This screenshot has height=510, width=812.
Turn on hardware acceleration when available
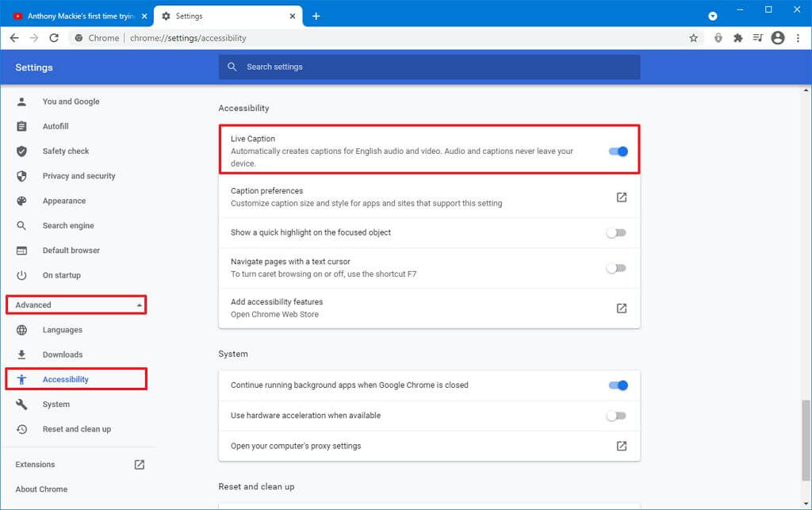616,415
